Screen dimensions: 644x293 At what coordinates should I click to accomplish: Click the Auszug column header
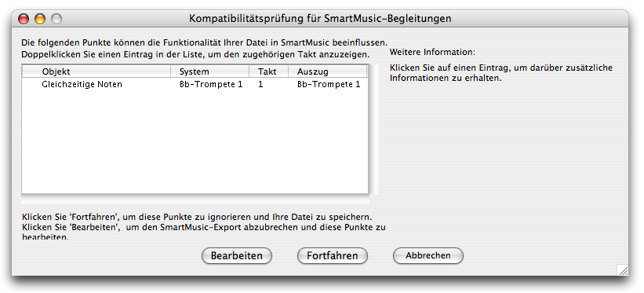click(327, 71)
